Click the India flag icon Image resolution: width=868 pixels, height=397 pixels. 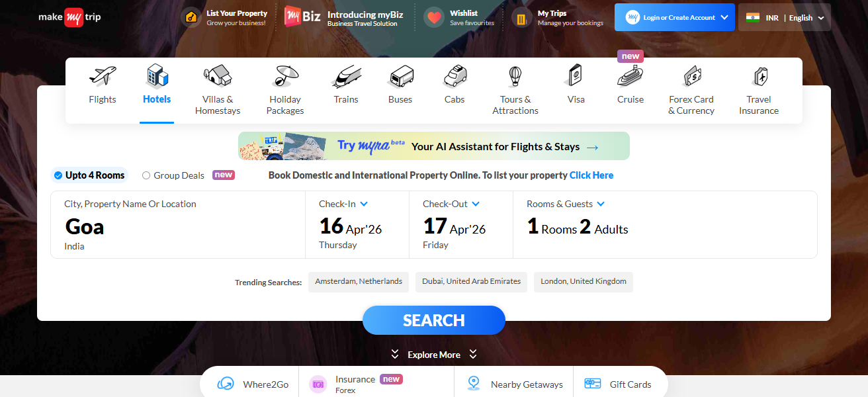[752, 18]
